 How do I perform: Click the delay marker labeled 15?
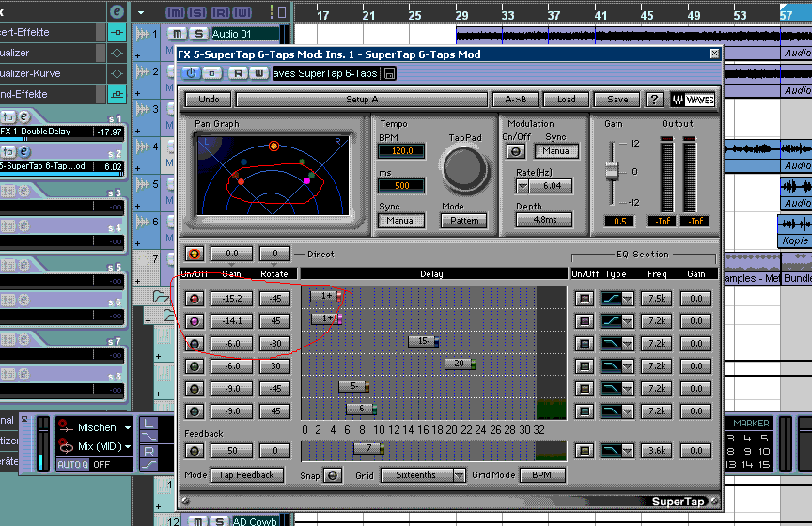(x=423, y=341)
